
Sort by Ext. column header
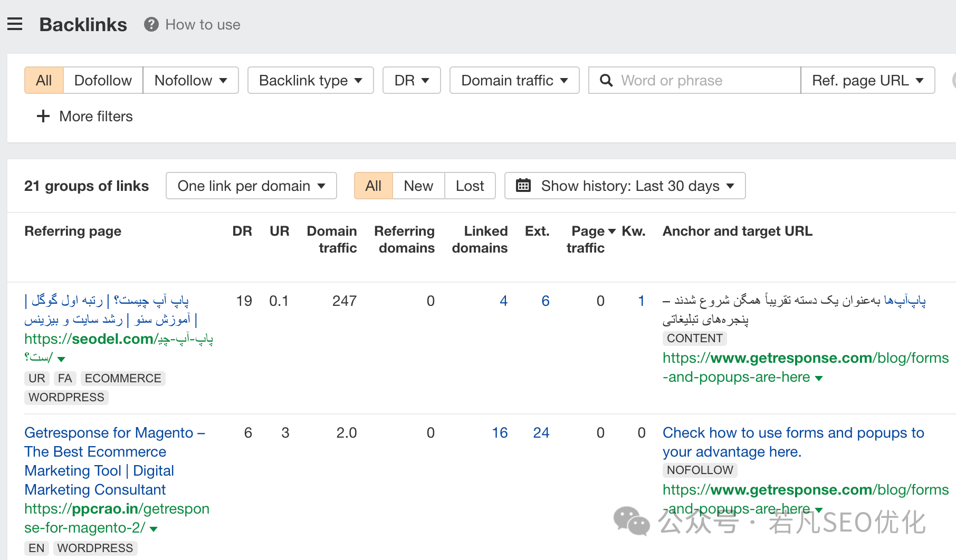[537, 231]
